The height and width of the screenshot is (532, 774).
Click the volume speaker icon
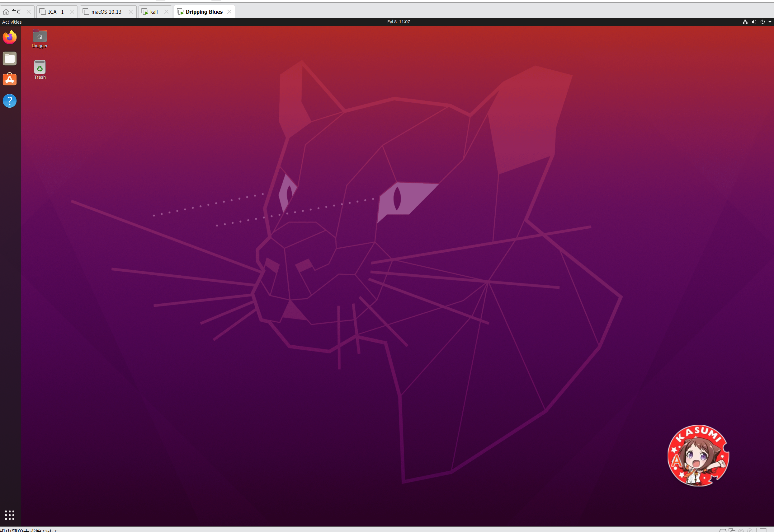point(754,22)
